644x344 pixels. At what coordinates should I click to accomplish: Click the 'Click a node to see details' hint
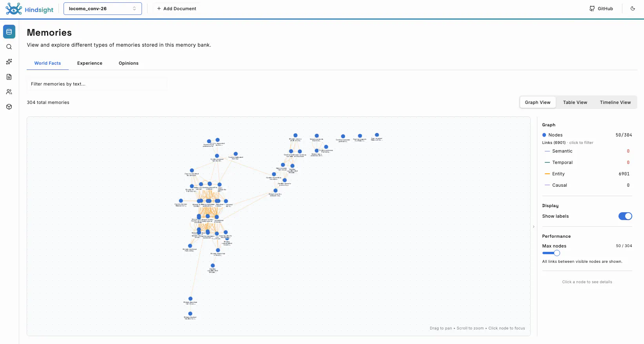click(587, 282)
